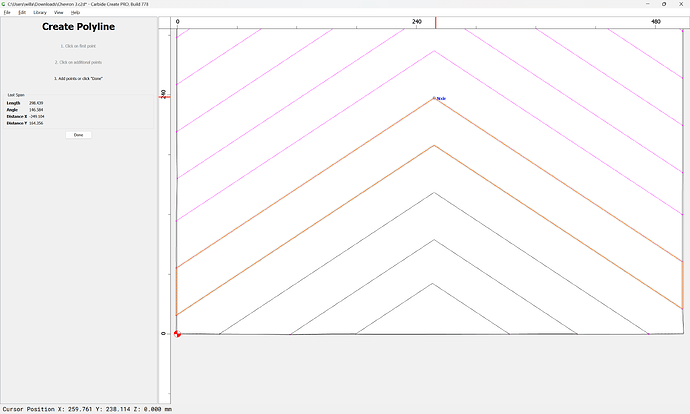The width and height of the screenshot is (690, 414).
Task: Click the Last Span group title
Action: click(x=16, y=95)
